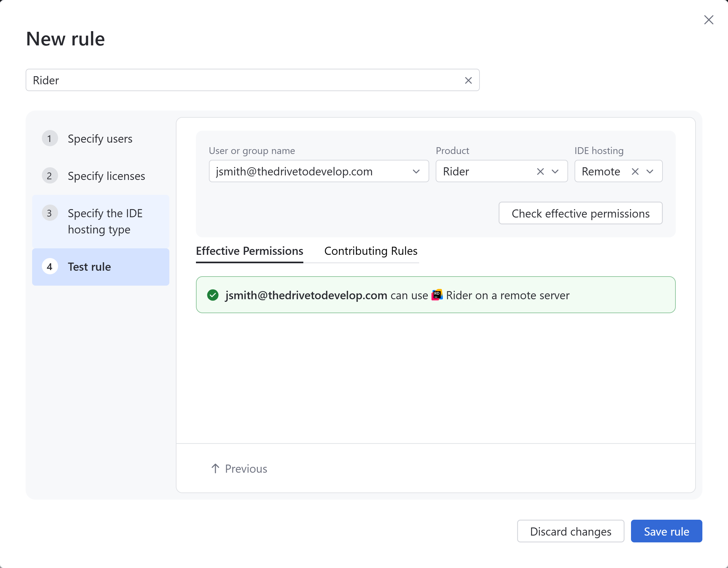
Task: Click the Previous up-arrow icon
Action: click(x=215, y=469)
